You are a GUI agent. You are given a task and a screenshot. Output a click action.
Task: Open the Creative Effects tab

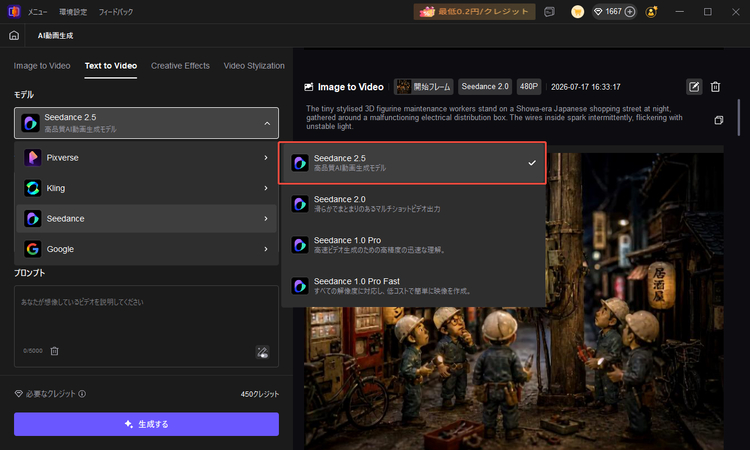[x=180, y=66]
